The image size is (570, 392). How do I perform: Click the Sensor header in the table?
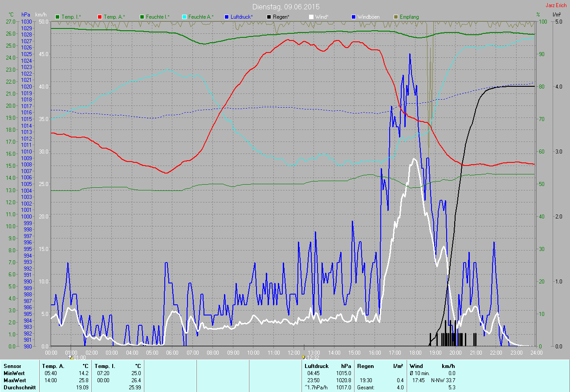tap(12, 366)
